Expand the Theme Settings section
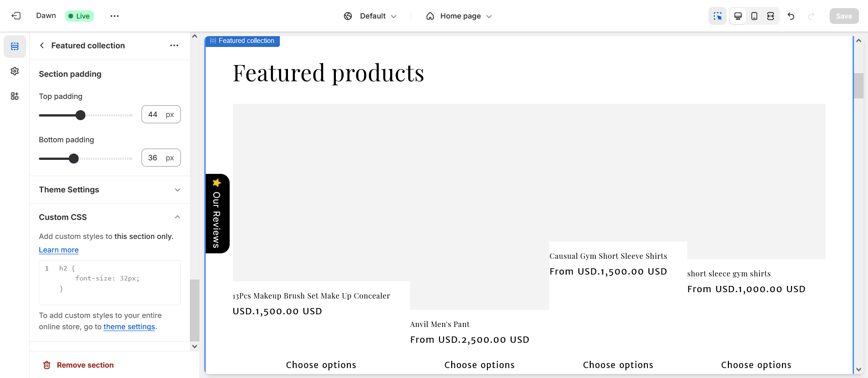 (109, 190)
